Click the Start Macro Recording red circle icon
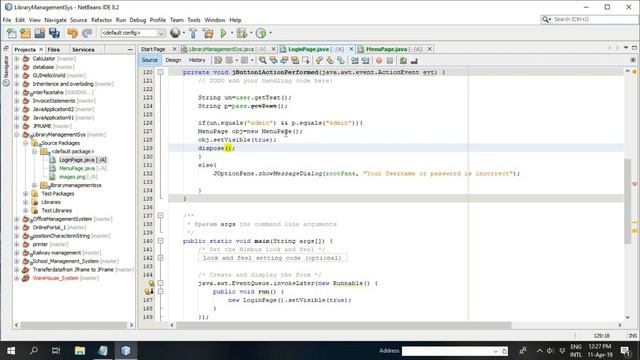This screenshot has height=360, width=640. tap(379, 60)
